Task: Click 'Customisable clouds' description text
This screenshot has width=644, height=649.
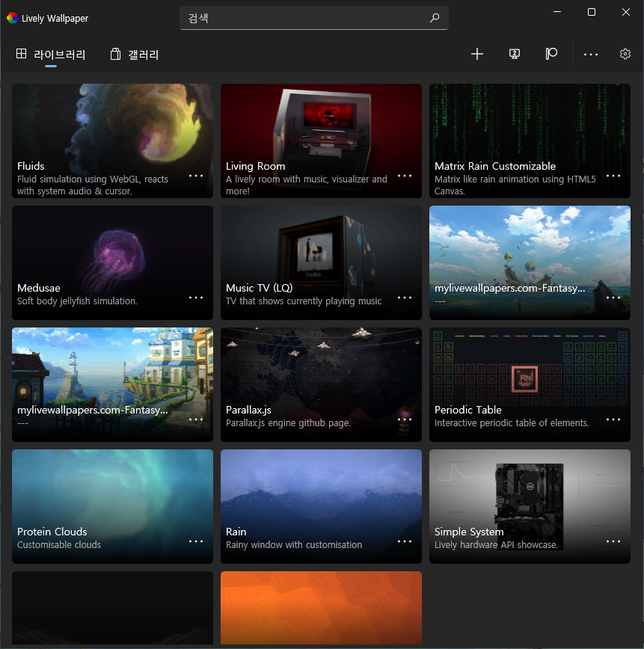Action: (59, 544)
